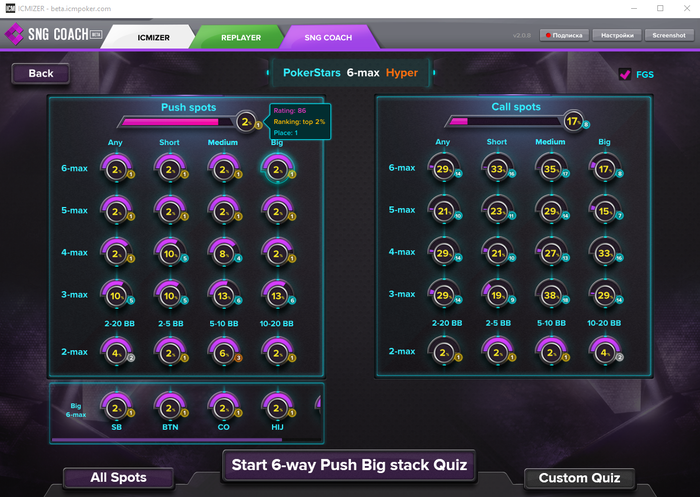Select Call 4-max Any stack gauge
Screen dimensions: 700x497
pos(445,252)
